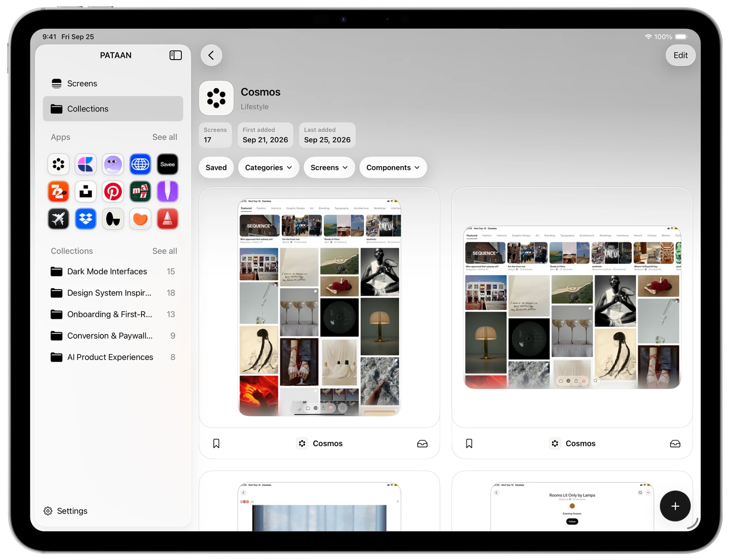Image resolution: width=731 pixels, height=560 pixels.
Task: Open Dark Mode Interfaces collection
Action: tap(113, 271)
